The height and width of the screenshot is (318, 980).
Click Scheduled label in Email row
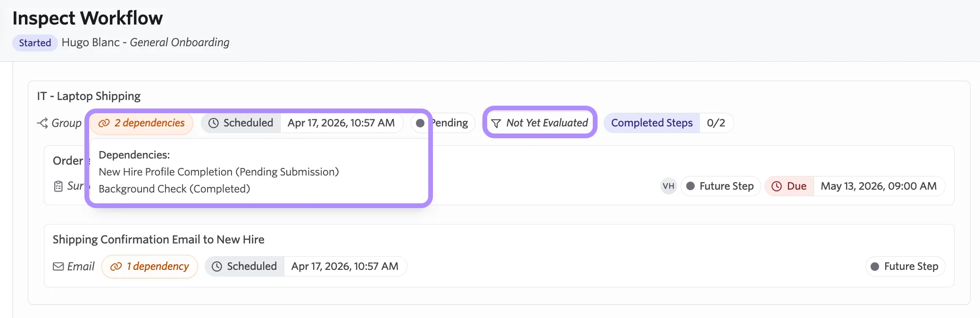click(x=252, y=266)
